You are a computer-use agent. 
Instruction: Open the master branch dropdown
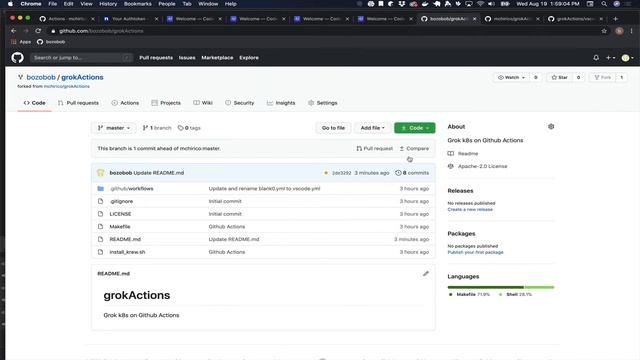tap(114, 128)
